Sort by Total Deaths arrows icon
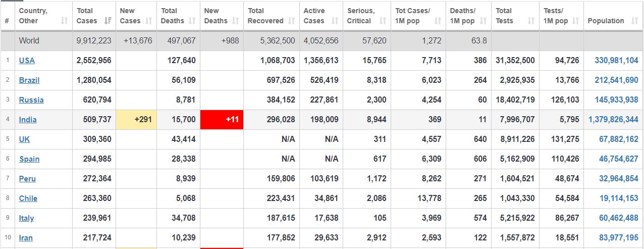644x249 pixels. click(x=192, y=21)
